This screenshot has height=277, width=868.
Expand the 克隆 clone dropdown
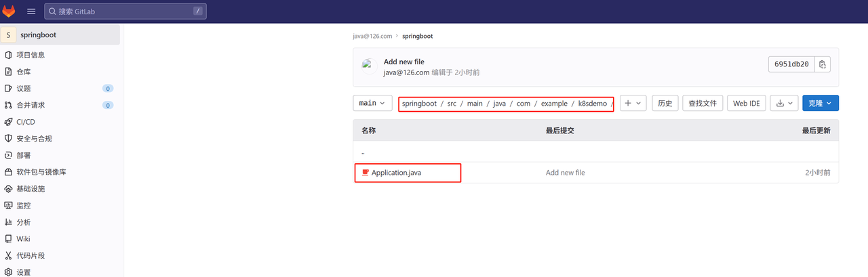(x=821, y=103)
